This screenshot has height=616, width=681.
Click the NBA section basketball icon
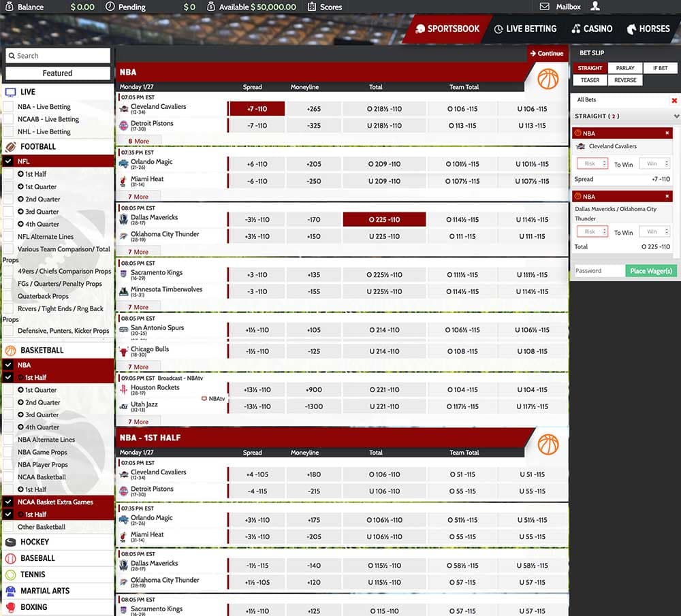coord(548,79)
